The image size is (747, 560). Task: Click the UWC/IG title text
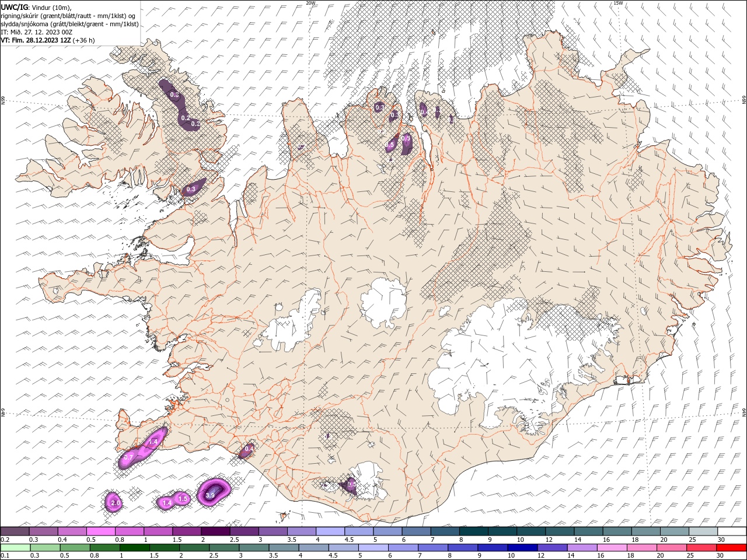coord(15,7)
